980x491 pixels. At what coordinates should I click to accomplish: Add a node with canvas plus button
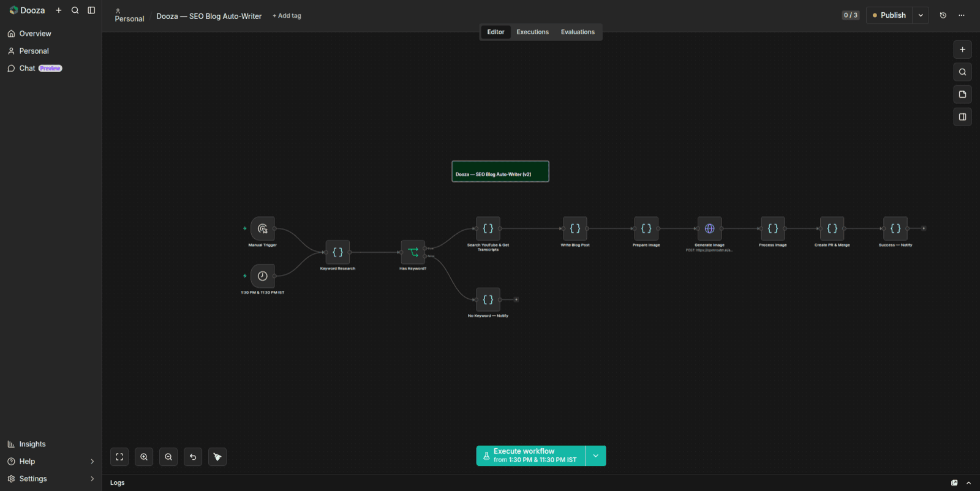pos(962,50)
